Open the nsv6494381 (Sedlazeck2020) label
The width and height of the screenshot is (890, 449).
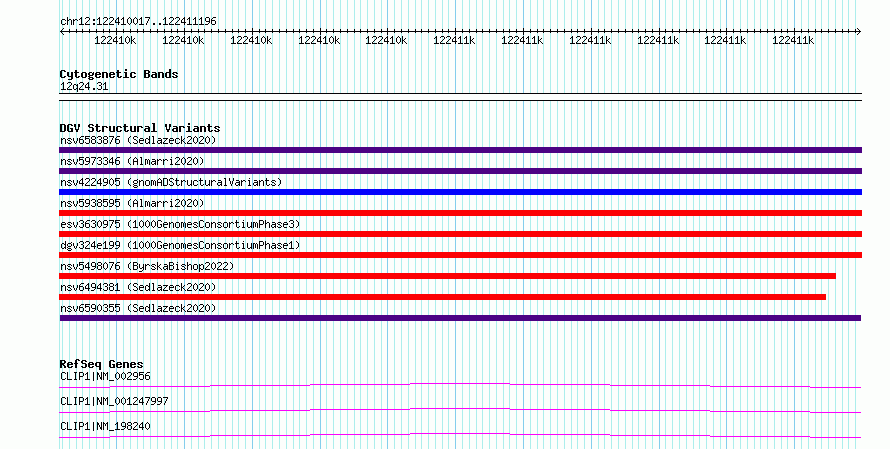(138, 287)
